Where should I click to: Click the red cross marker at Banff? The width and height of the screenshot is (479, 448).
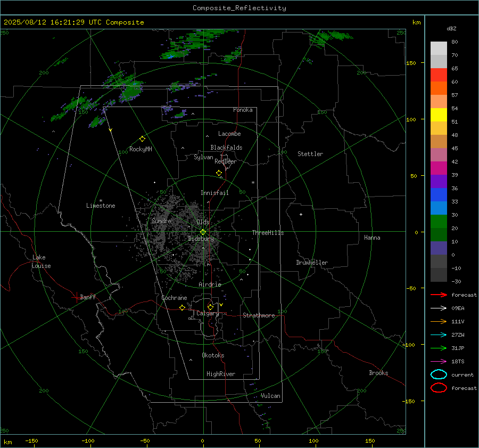(x=76, y=297)
